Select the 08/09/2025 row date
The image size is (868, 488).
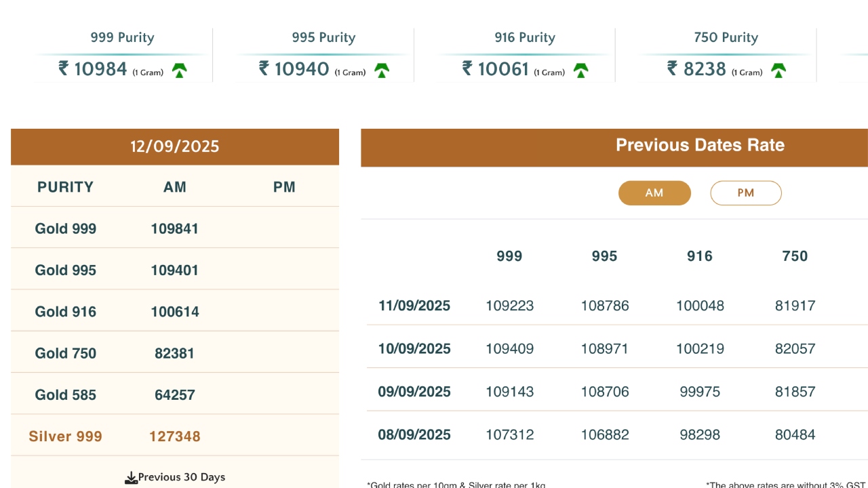[414, 434]
